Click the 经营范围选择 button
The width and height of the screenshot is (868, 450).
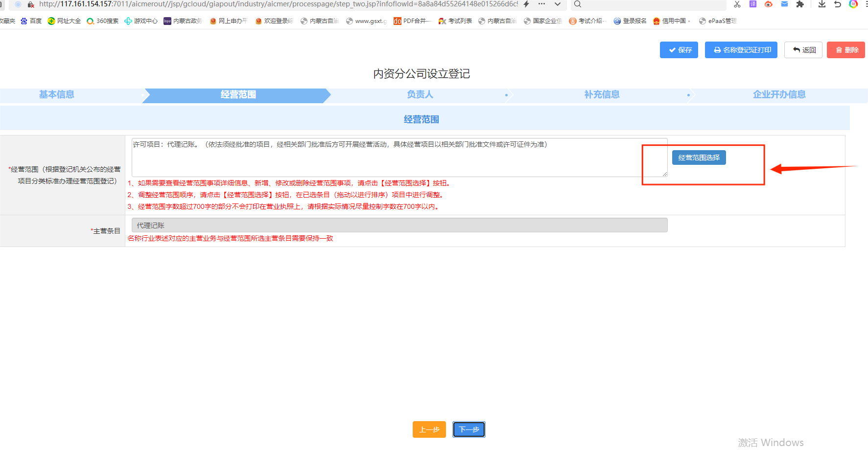point(699,157)
